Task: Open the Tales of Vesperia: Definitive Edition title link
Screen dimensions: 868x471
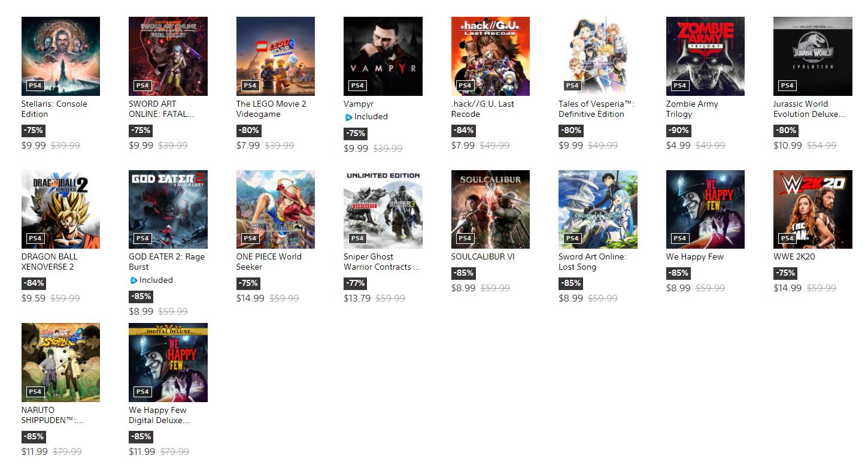Action: (596, 109)
